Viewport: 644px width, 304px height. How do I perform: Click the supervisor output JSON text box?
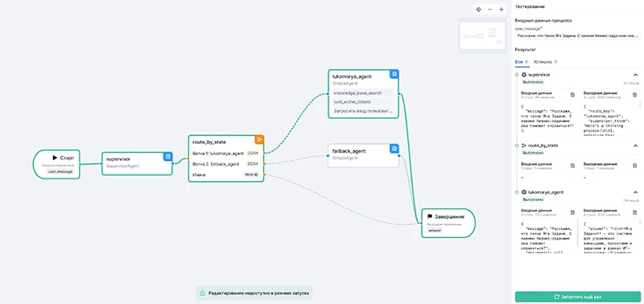[x=610, y=120]
